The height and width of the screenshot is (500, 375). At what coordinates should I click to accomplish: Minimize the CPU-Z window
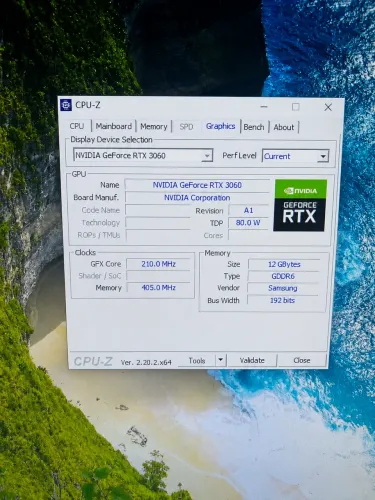(264, 107)
